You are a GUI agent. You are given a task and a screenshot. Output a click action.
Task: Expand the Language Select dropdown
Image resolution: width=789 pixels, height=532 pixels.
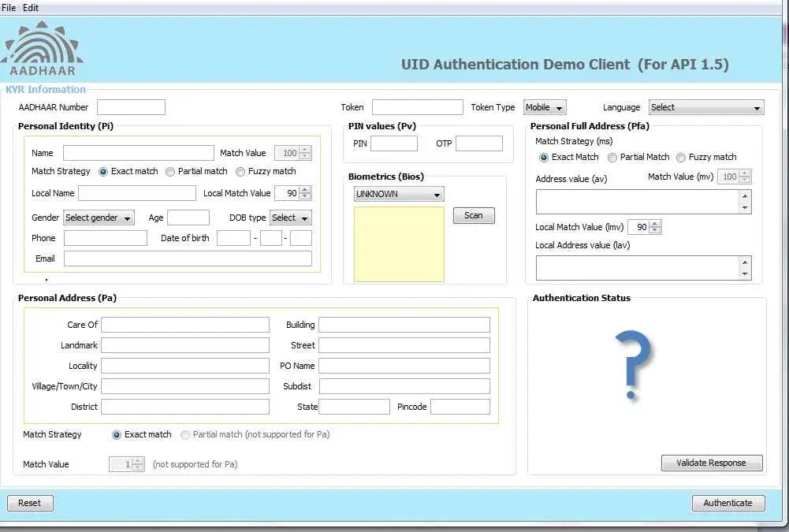[706, 108]
